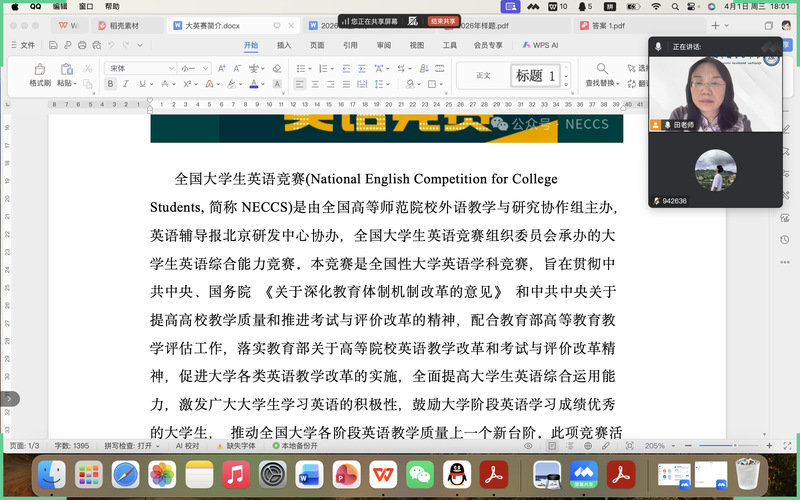Expand the line spacing dropdown arrow

[388, 85]
